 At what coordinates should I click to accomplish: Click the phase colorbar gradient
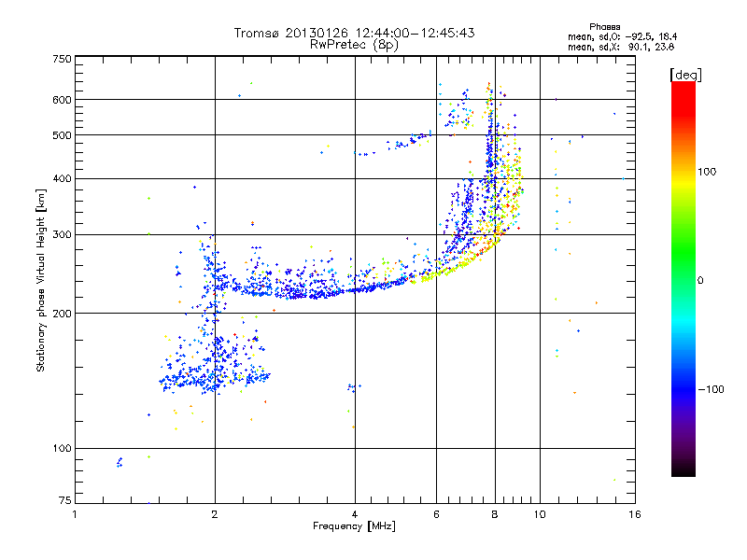tap(684, 279)
